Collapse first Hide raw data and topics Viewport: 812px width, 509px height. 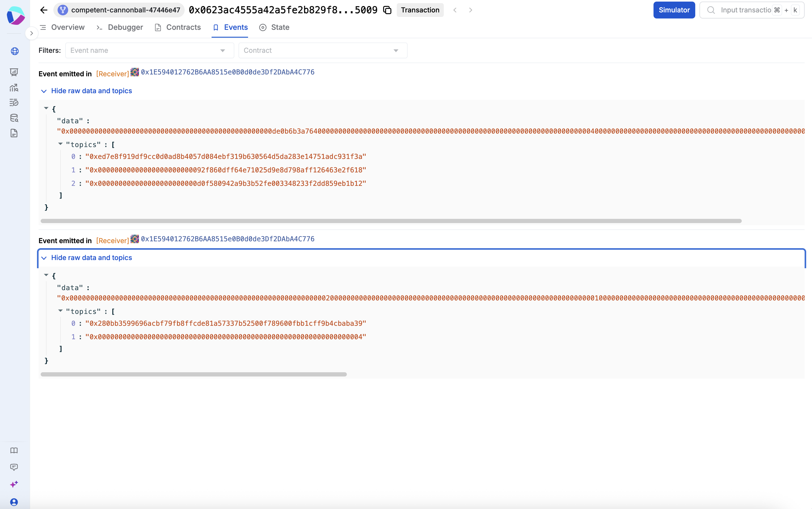pyautogui.click(x=91, y=91)
